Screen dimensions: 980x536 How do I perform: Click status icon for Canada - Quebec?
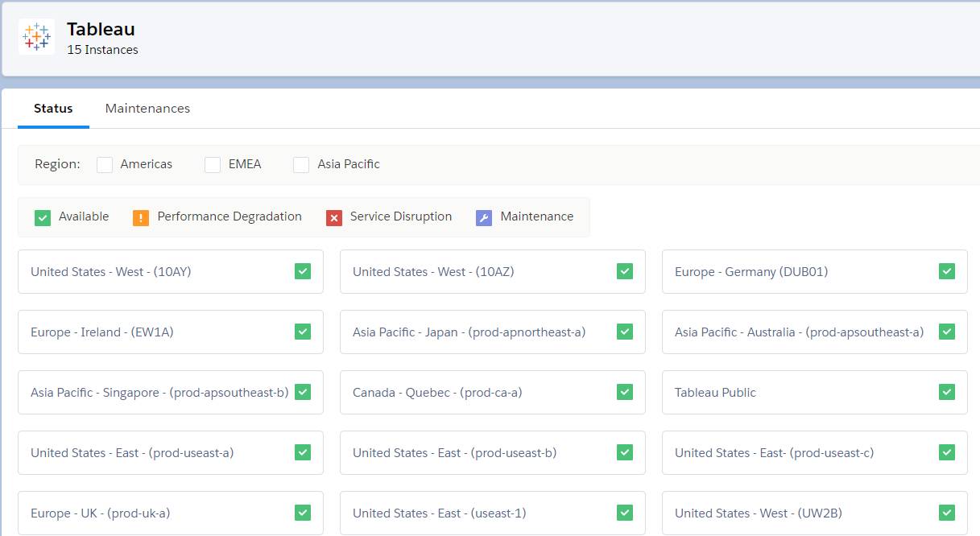[625, 392]
